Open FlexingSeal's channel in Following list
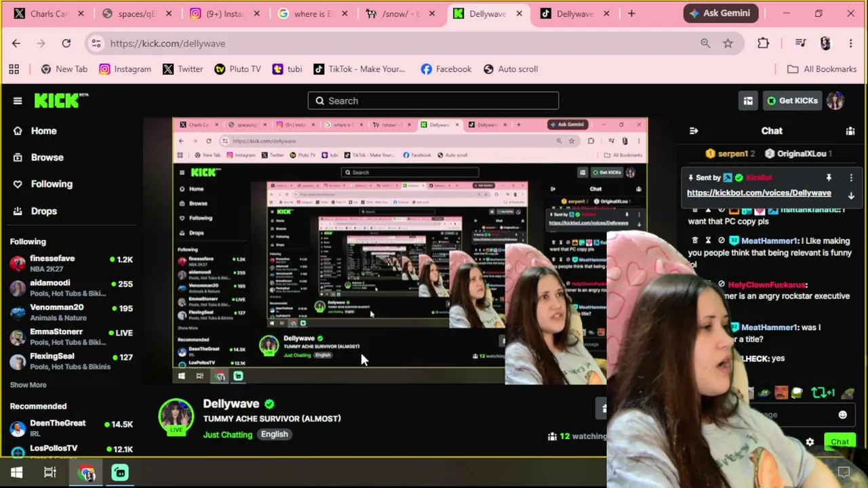This screenshot has height=488, width=868. pos(71,361)
